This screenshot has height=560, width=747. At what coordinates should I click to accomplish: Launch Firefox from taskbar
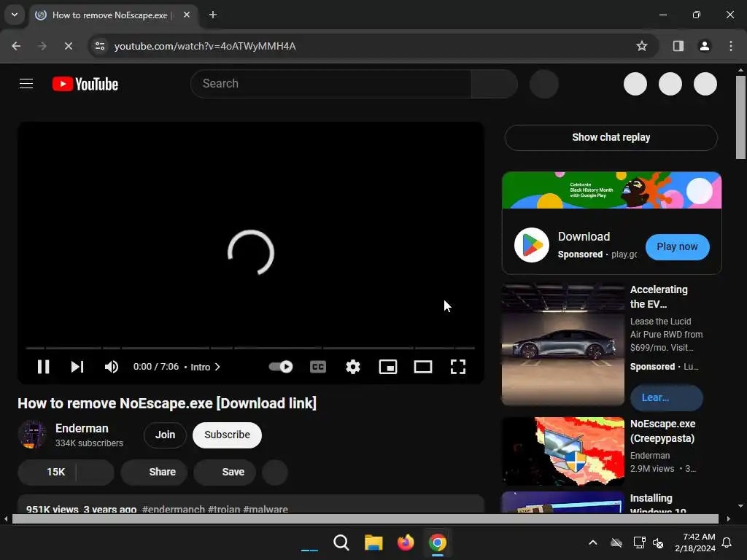pyautogui.click(x=406, y=542)
